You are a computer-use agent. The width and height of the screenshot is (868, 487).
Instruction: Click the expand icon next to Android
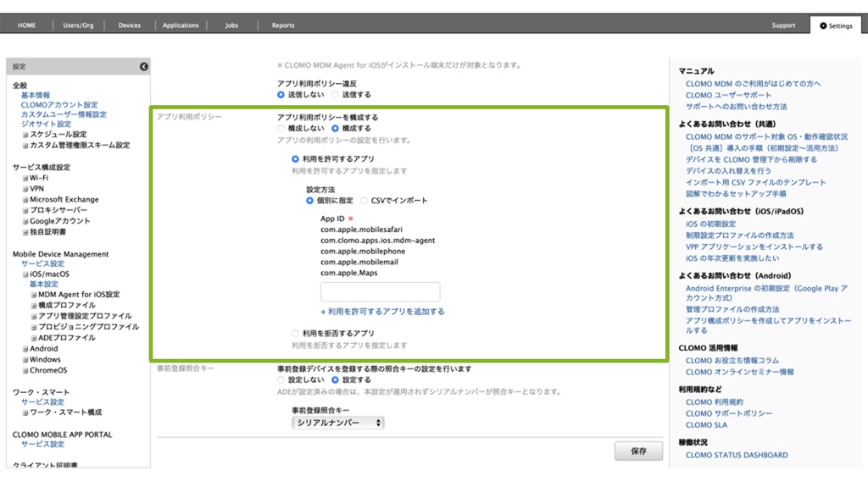click(x=25, y=349)
